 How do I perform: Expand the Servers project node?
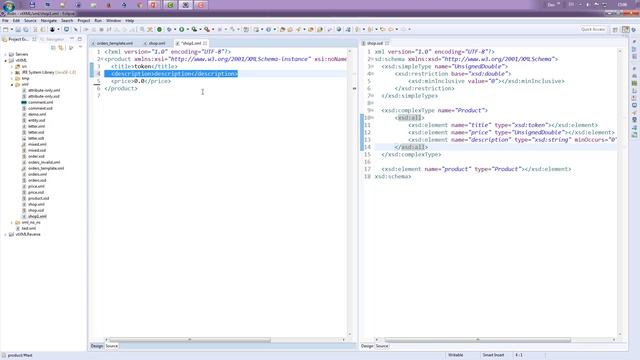click(5, 54)
